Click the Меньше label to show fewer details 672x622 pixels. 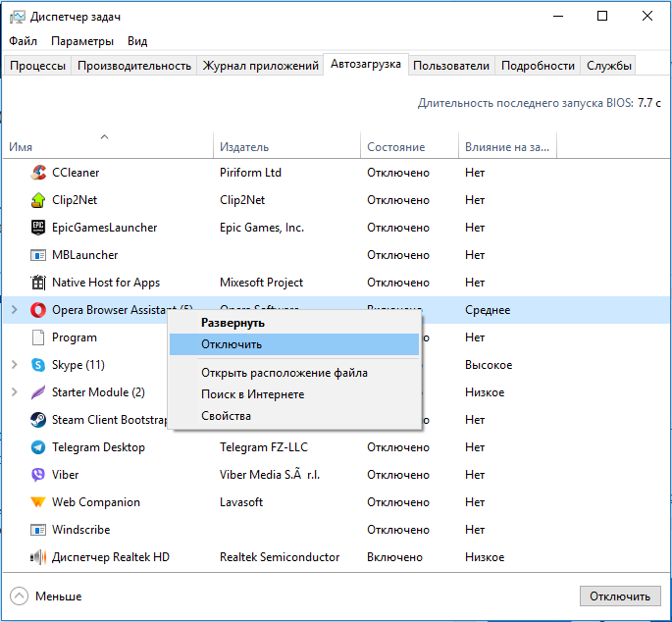click(58, 596)
